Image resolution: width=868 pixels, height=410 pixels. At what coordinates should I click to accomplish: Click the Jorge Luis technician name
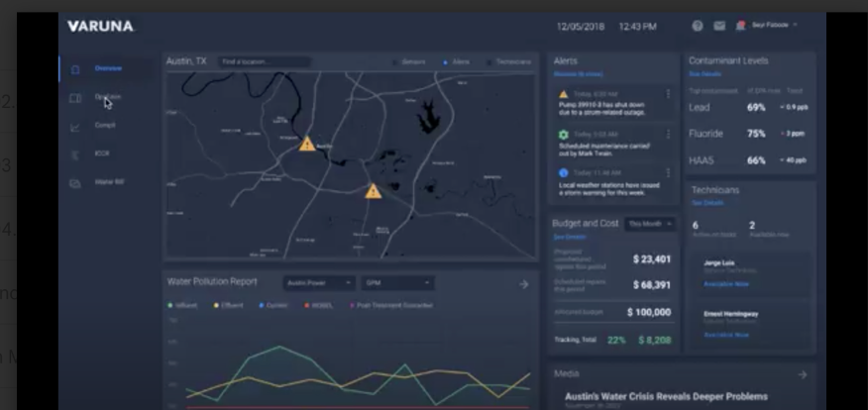(x=719, y=263)
